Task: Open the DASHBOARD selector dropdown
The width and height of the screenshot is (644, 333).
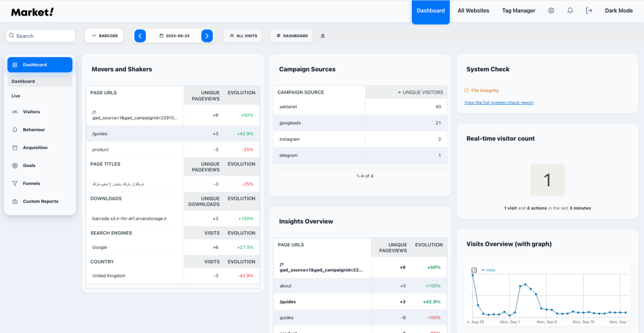Action: click(291, 36)
